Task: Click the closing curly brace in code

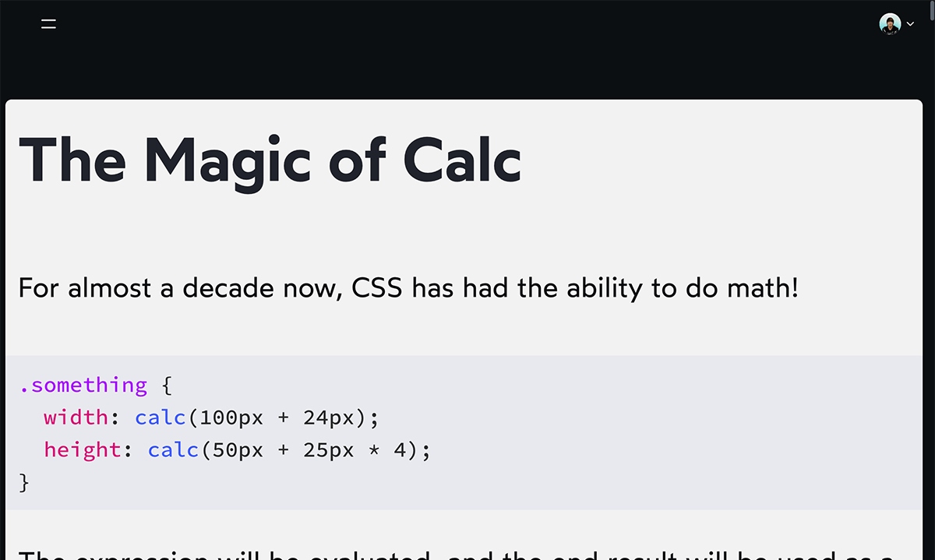Action: point(24,483)
